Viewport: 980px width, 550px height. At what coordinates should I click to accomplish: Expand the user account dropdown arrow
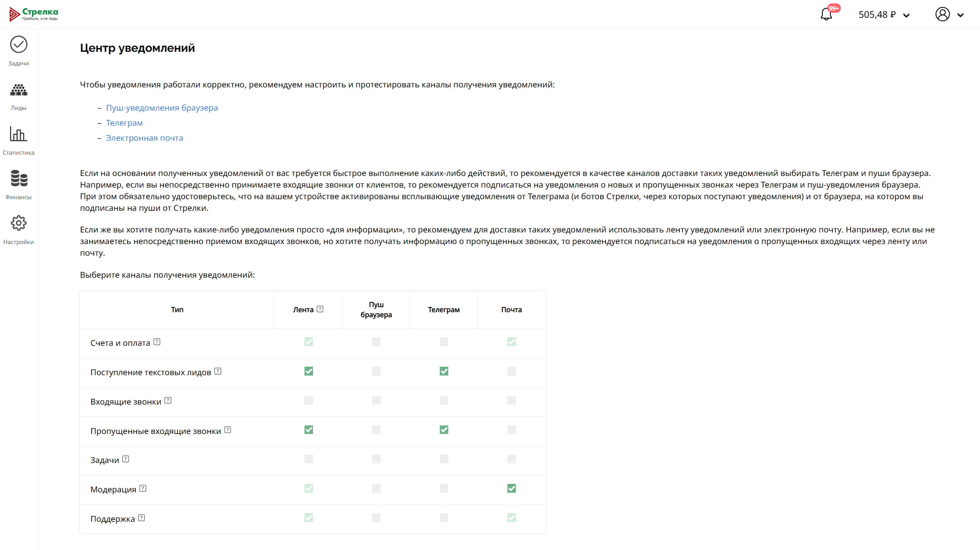961,15
